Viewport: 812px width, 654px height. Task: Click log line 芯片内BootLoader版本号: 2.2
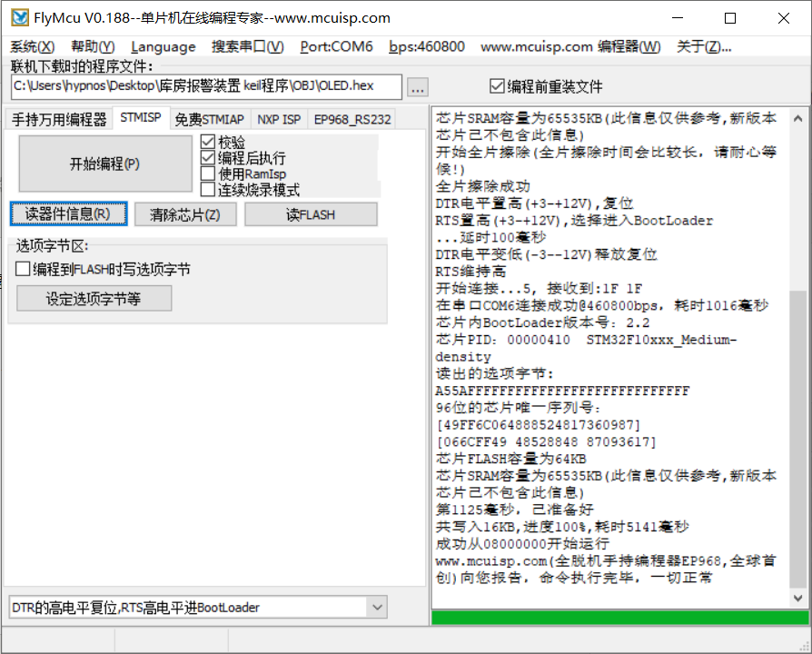(x=542, y=322)
